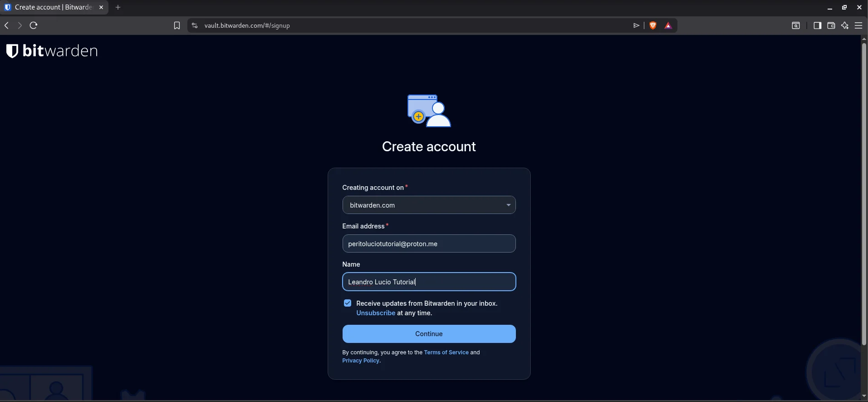Open site information icon in address bar
Screen dimensions: 868x402
pyautogui.click(x=195, y=25)
